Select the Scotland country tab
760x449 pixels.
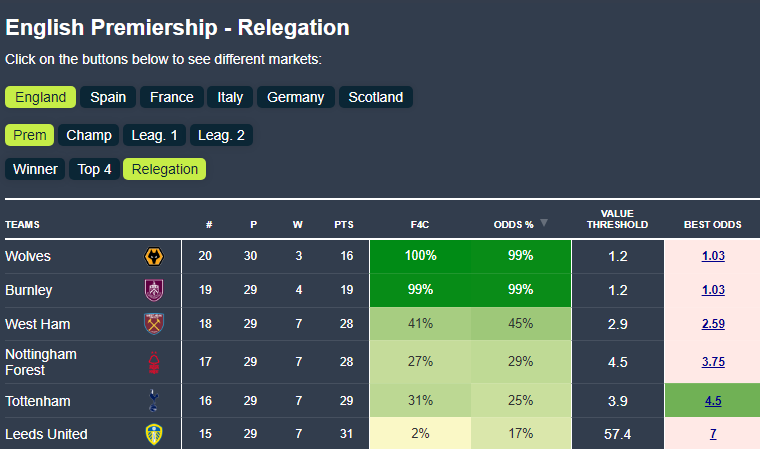pyautogui.click(x=376, y=97)
